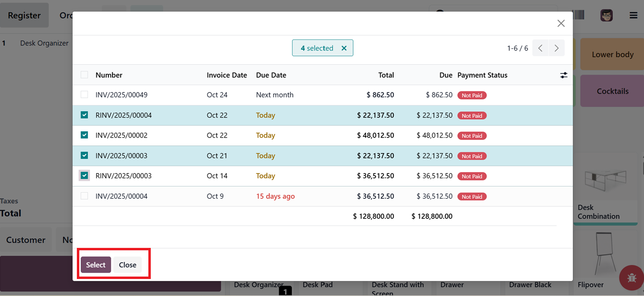644x296 pixels.
Task: Toggle the select-all header checkbox
Action: (85, 75)
